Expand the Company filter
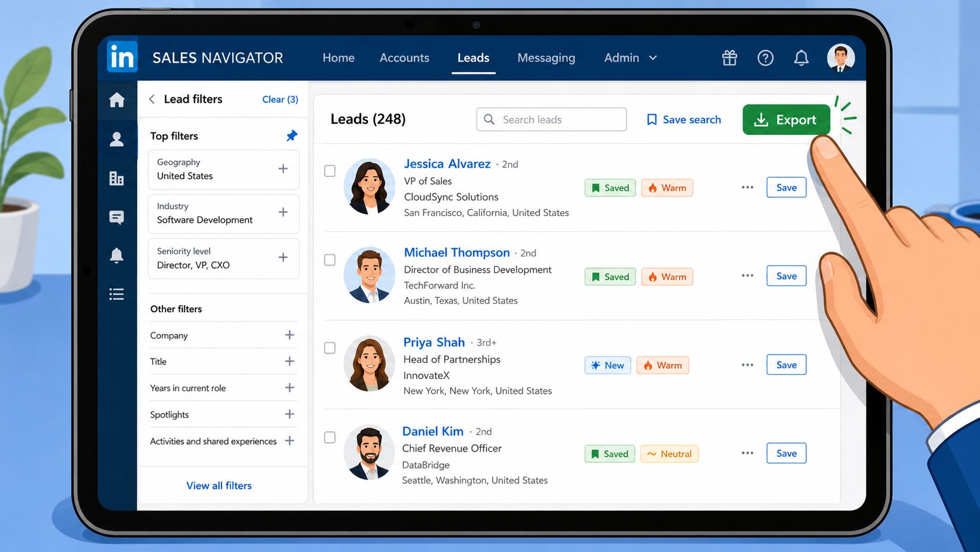This screenshot has width=980, height=552. tap(290, 335)
